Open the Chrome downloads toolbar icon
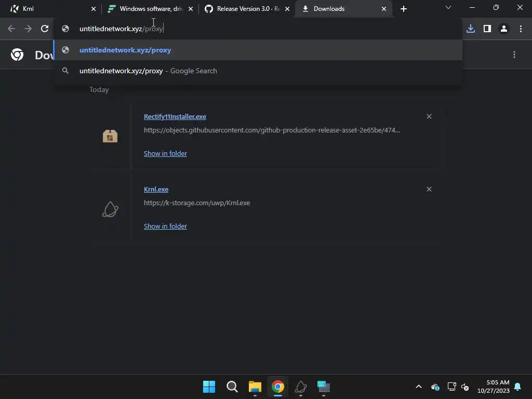The image size is (532, 399). [471, 29]
